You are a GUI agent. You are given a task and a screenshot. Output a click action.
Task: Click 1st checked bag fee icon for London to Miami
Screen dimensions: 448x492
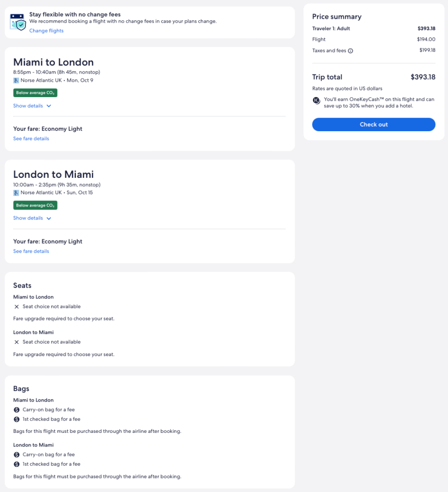pos(17,464)
